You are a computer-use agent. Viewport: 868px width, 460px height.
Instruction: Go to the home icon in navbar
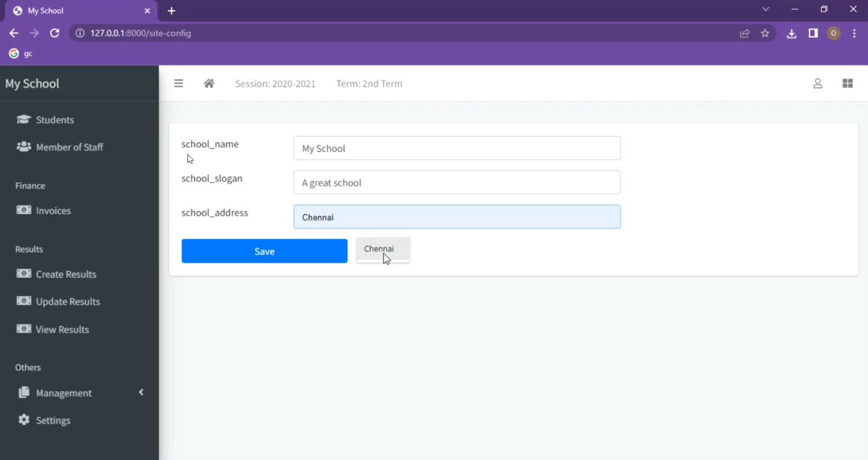pos(209,83)
